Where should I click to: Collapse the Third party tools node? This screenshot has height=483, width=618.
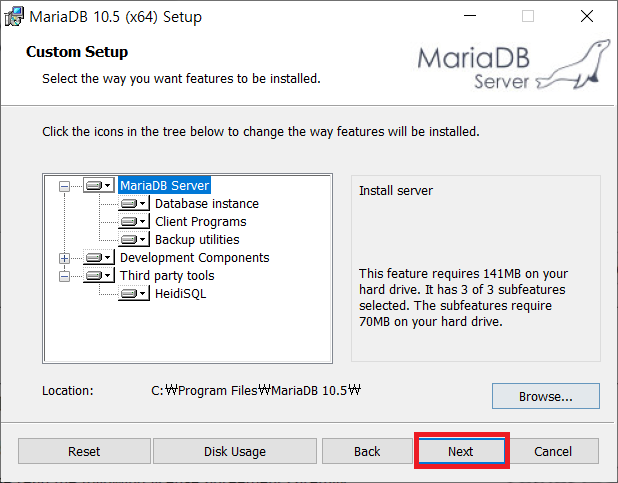[x=64, y=276]
